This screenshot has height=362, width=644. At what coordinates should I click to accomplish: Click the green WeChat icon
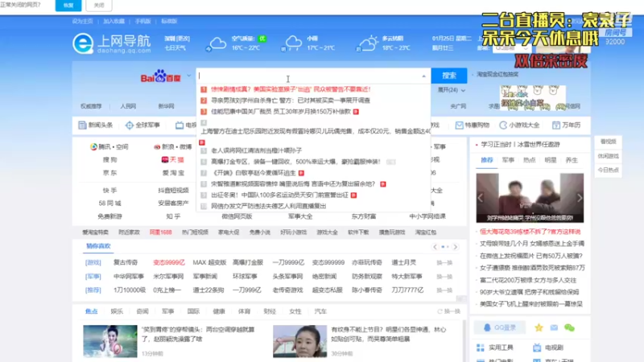569,327
